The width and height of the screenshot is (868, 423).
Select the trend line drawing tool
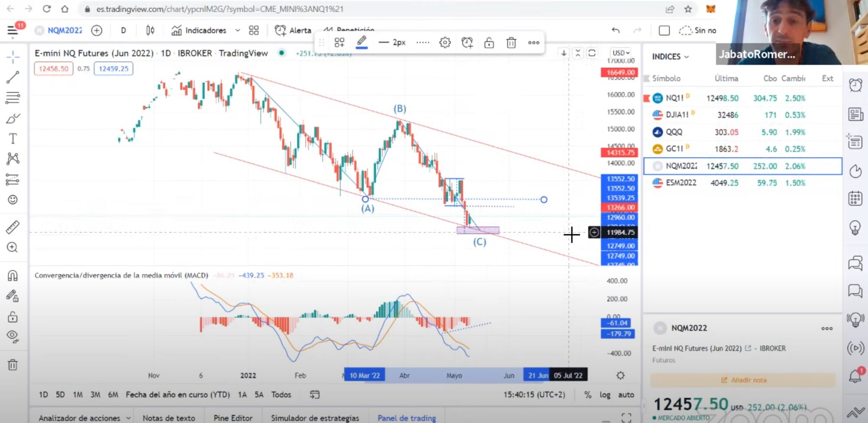13,77
